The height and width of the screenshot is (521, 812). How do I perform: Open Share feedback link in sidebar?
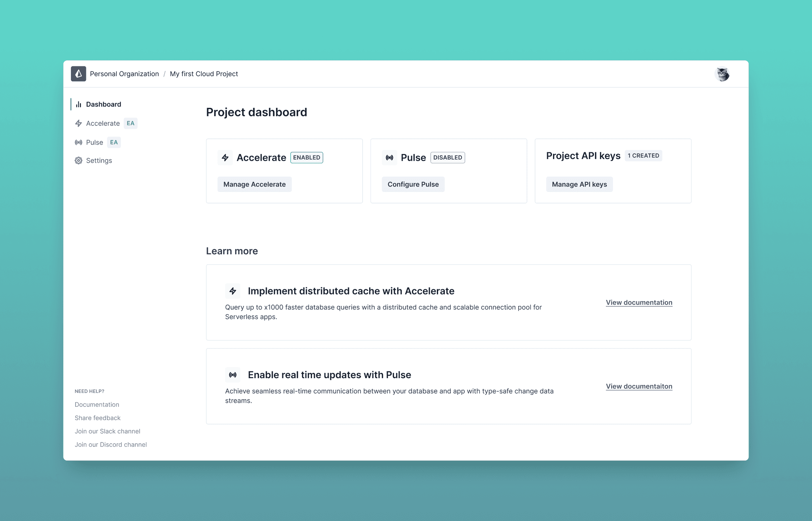pos(98,418)
